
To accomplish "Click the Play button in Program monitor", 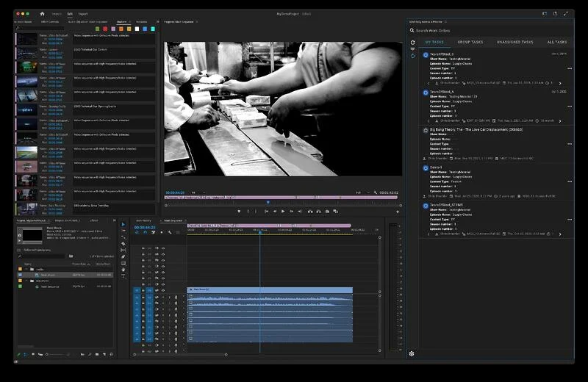I will 283,212.
